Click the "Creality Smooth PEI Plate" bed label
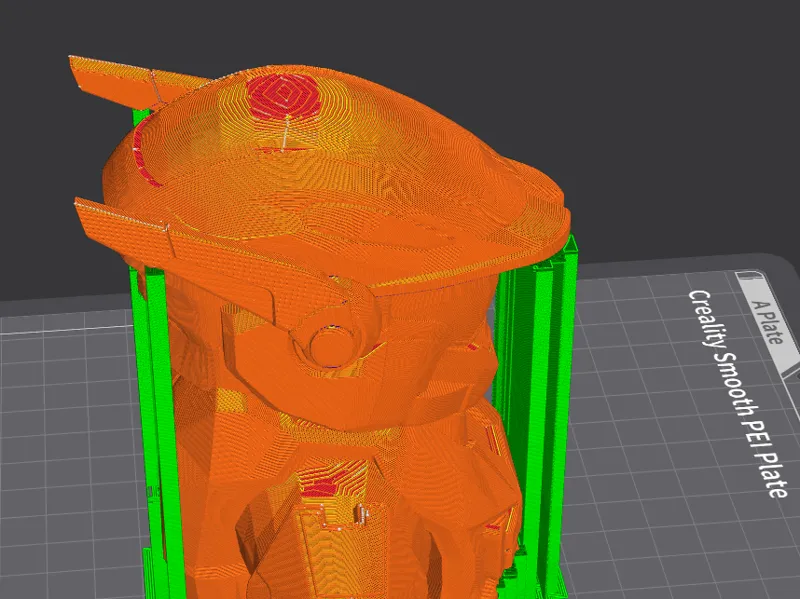 (x=739, y=393)
